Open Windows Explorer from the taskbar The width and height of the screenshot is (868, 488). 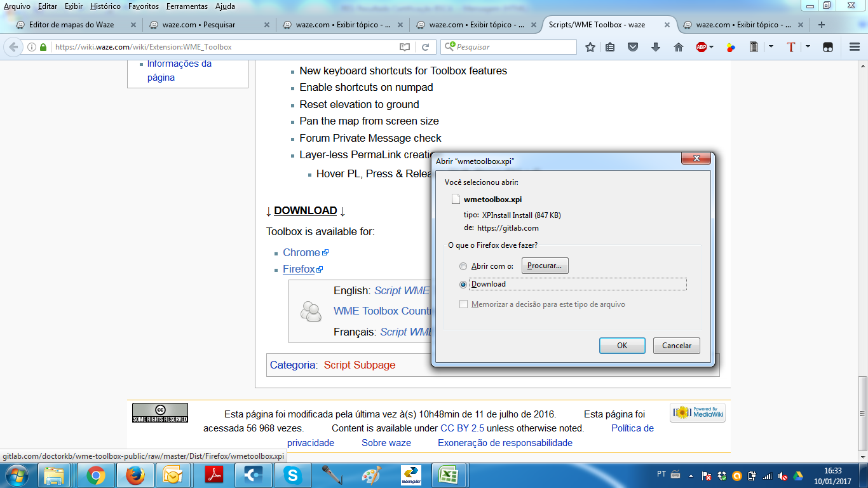pyautogui.click(x=55, y=475)
